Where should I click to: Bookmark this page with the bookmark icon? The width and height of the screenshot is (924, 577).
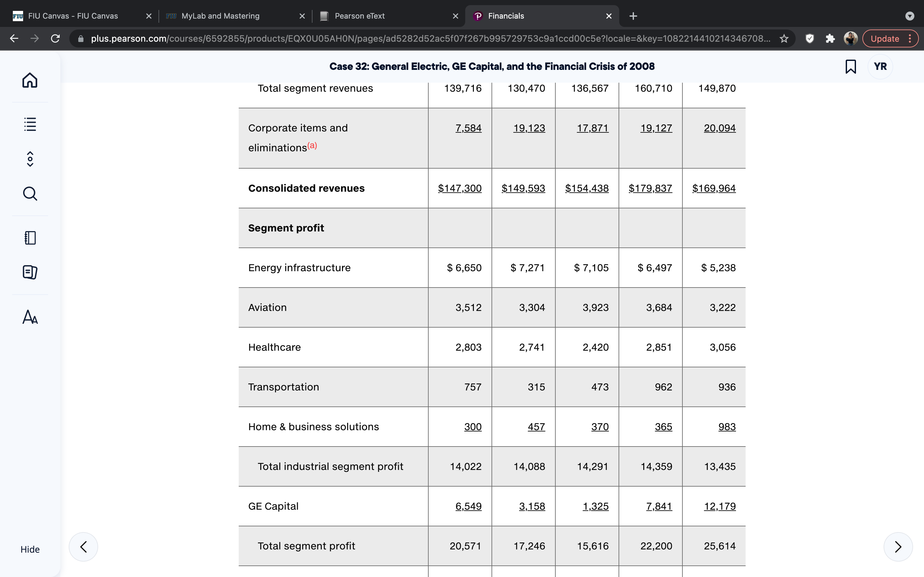[850, 66]
